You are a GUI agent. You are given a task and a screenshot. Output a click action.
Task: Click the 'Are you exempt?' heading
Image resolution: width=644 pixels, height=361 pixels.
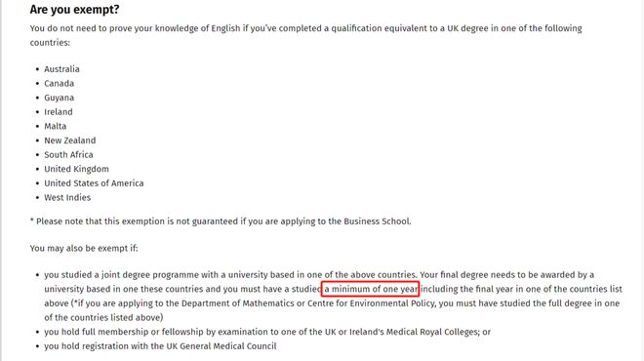[74, 10]
